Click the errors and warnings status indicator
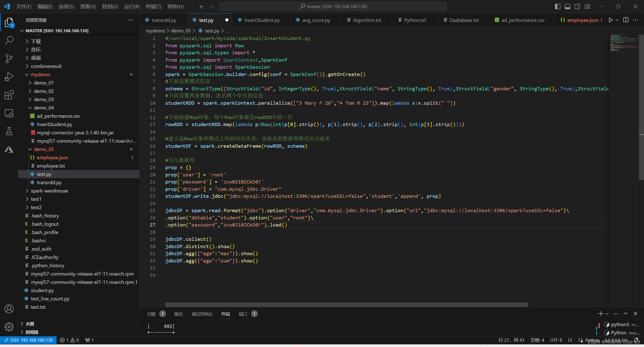Viewport: 644px width, 347px height. (69, 340)
